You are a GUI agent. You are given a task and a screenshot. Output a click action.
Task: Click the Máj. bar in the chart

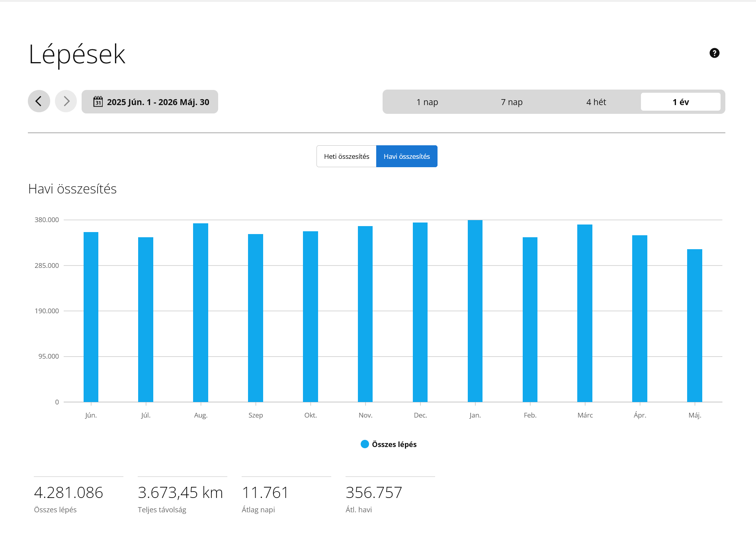click(695, 326)
